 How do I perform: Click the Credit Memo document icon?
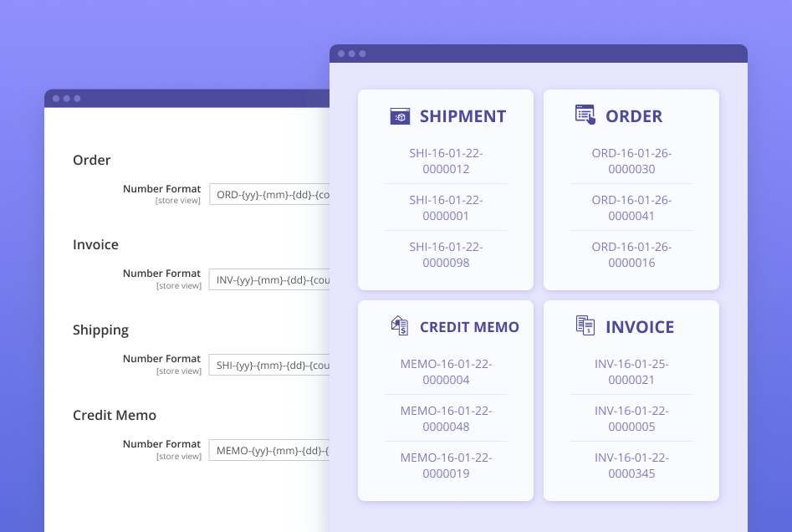tap(400, 326)
